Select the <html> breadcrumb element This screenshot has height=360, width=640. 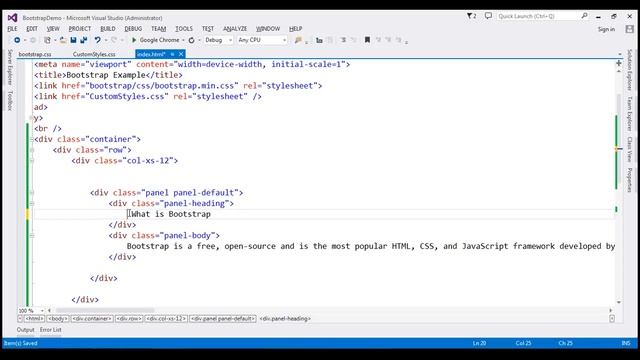coord(34,319)
